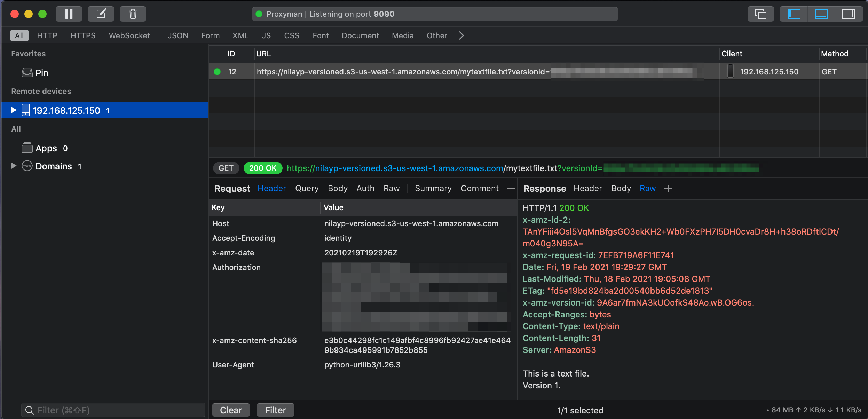Image resolution: width=868 pixels, height=419 pixels.
Task: Expand the 192.168.125.150 device entry
Action: tap(14, 110)
